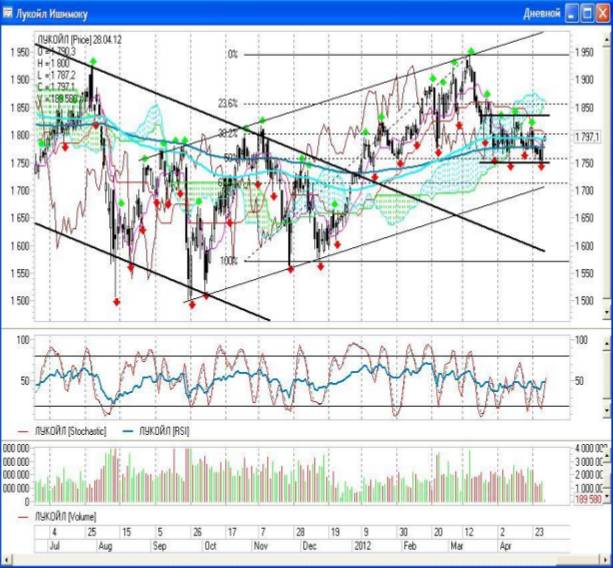Click the current price tag 1 797,1

(587, 137)
